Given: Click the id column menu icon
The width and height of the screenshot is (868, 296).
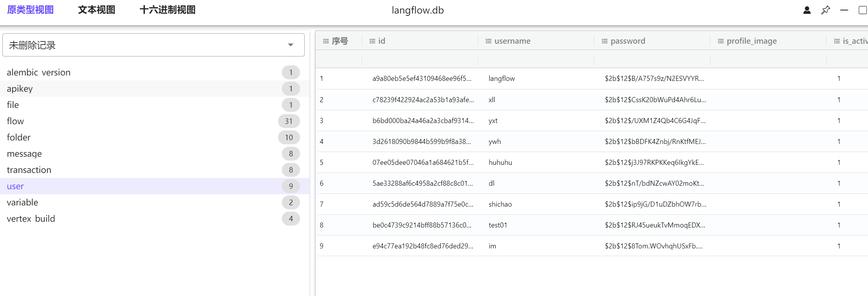Looking at the screenshot, I should tap(372, 41).
